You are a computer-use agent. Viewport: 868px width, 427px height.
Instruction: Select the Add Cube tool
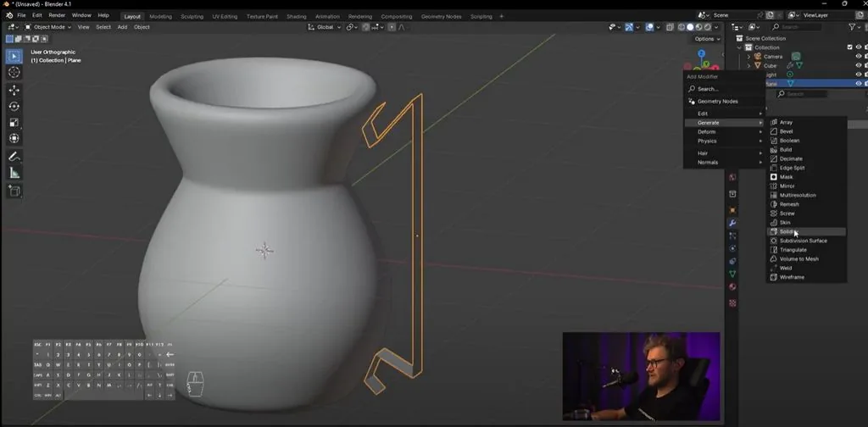pyautogui.click(x=14, y=191)
